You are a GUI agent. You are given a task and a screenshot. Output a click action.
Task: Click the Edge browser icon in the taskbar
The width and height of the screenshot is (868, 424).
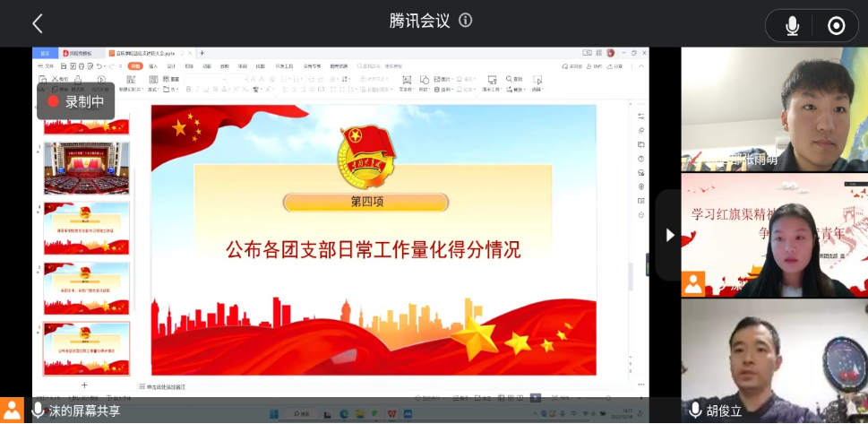click(x=344, y=414)
